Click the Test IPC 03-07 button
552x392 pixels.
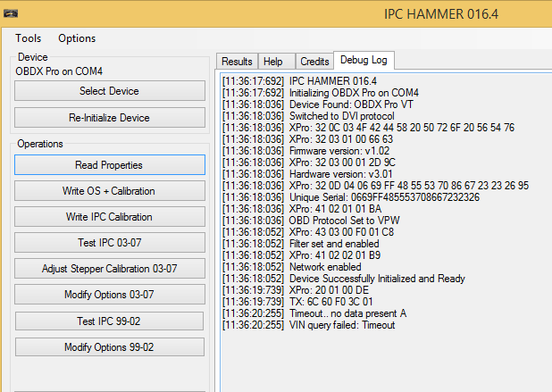pyautogui.click(x=110, y=243)
